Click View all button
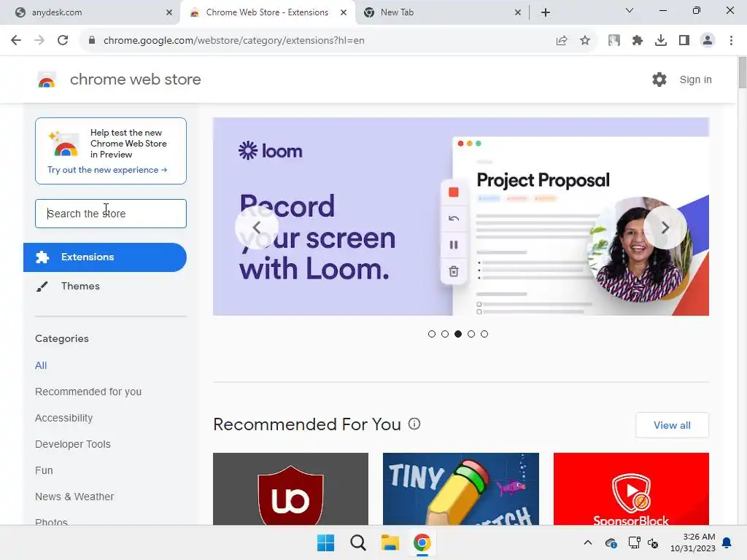Screen dimensions: 747x560 click(672, 425)
